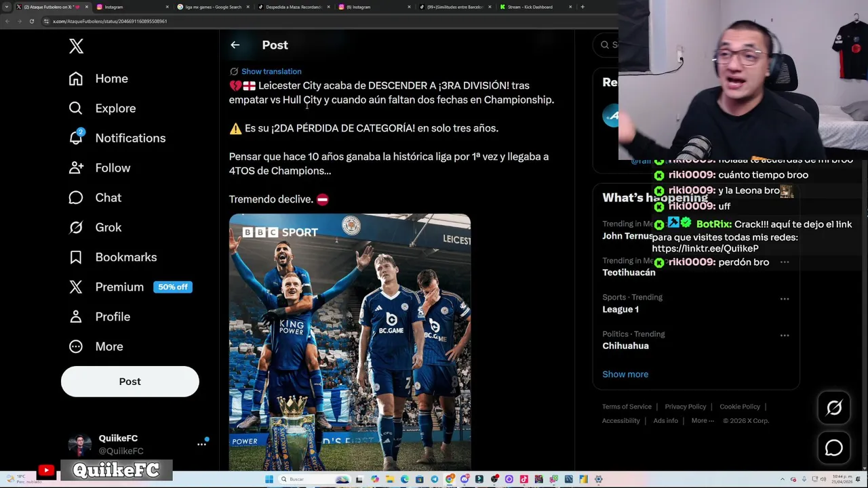Open the Home page from sidebar

(x=98, y=79)
